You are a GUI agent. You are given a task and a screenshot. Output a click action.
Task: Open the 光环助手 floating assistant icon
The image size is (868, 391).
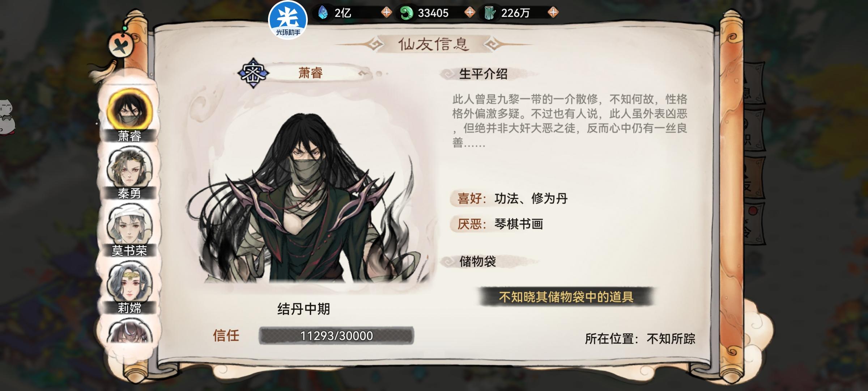(x=288, y=20)
